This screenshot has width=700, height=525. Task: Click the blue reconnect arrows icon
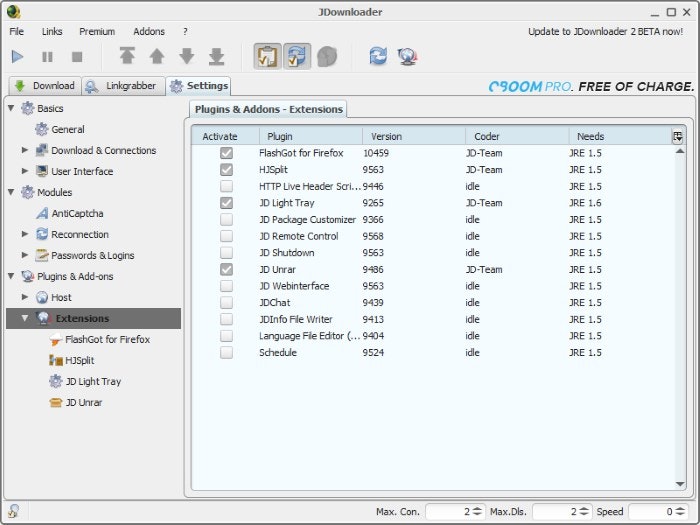pyautogui.click(x=378, y=56)
